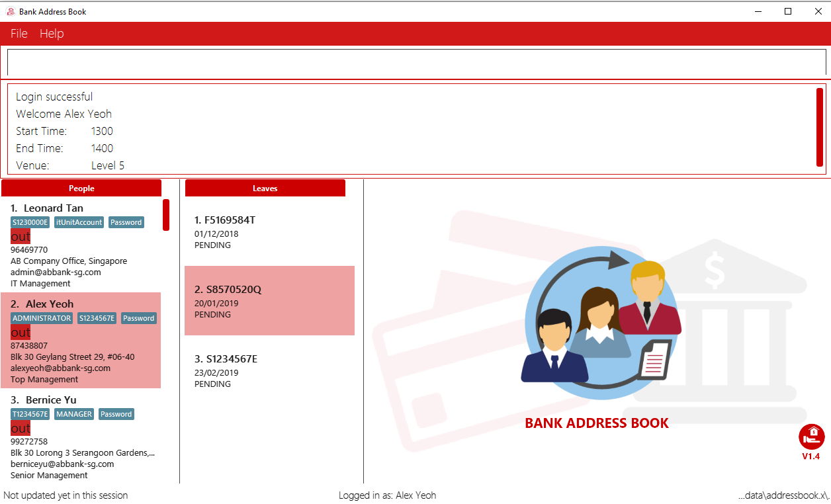The height and width of the screenshot is (504, 831).
Task: Click the S1230000E tag on Leonard Tan
Action: tap(30, 222)
